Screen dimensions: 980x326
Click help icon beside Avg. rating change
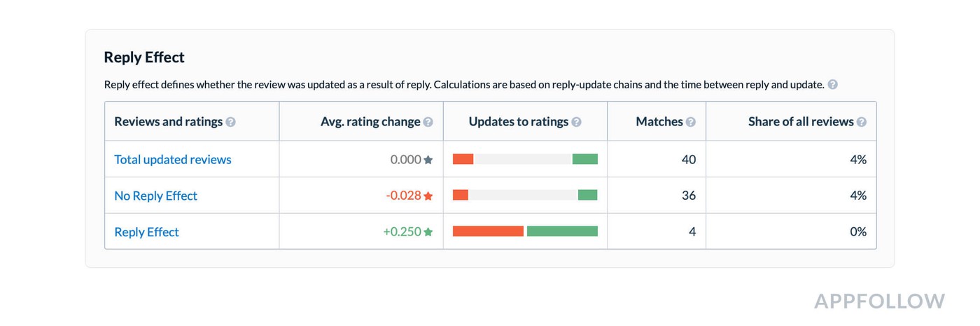coord(428,122)
